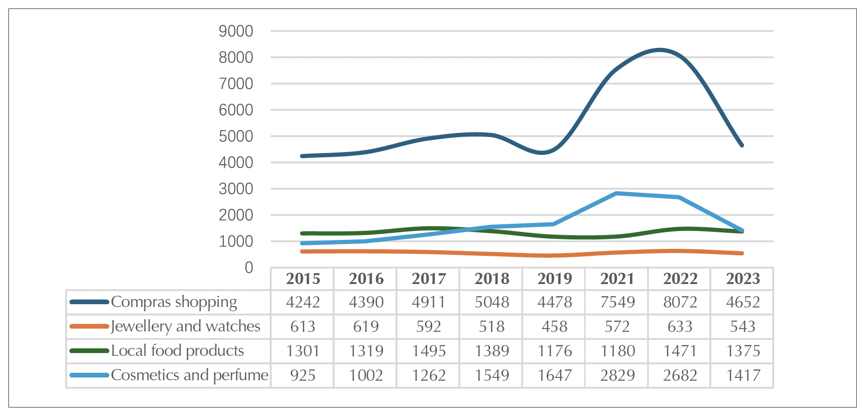Click the orange Jewellery and watches legend swatch
This screenshot has height=415, width=868.
pyautogui.click(x=89, y=326)
